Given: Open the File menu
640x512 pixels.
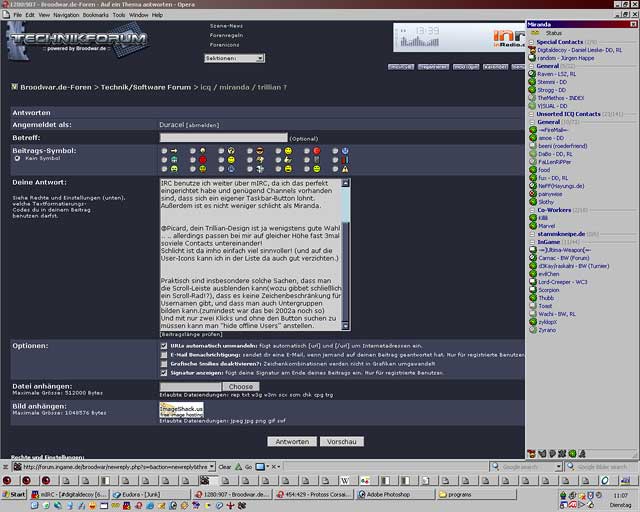Looking at the screenshot, I should [18, 15].
